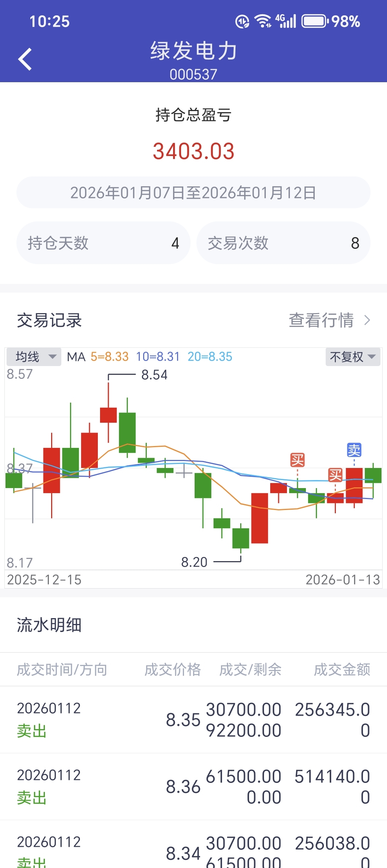Select the sell record priced 8.36
Image resolution: width=387 pixels, height=868 pixels.
[x=193, y=787]
